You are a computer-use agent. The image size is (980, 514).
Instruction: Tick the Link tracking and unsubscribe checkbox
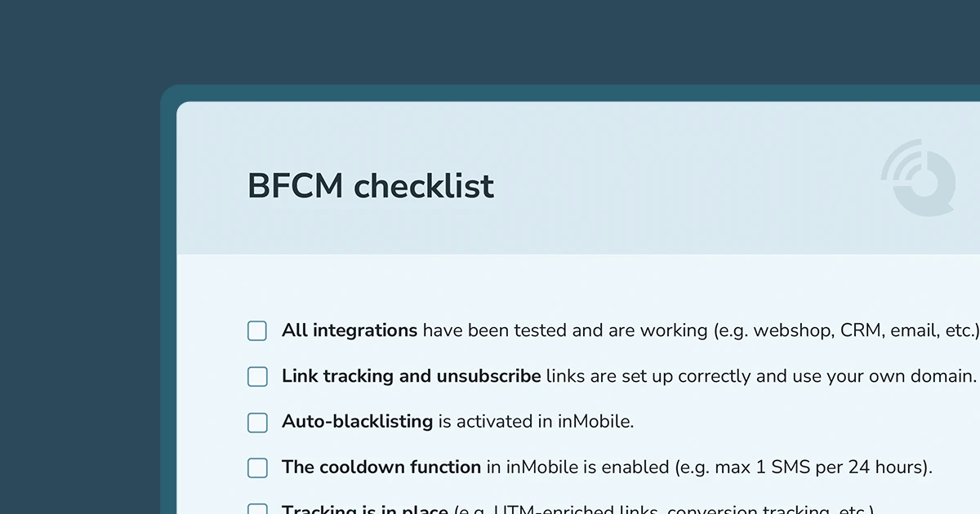pos(257,376)
